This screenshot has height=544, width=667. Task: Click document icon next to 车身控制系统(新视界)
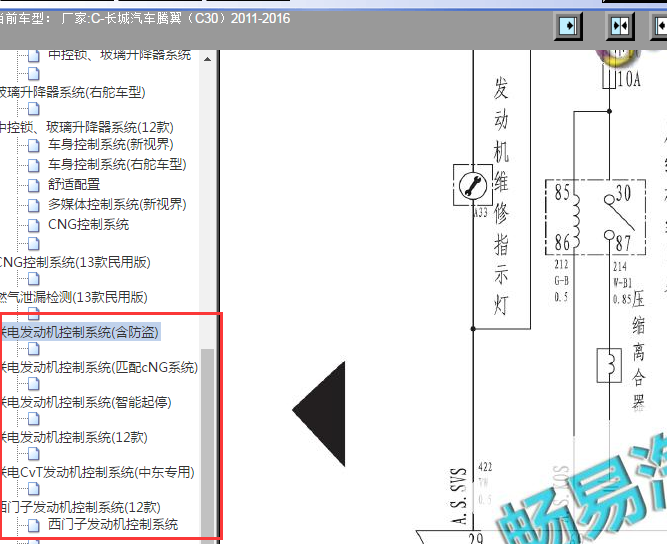[34, 145]
